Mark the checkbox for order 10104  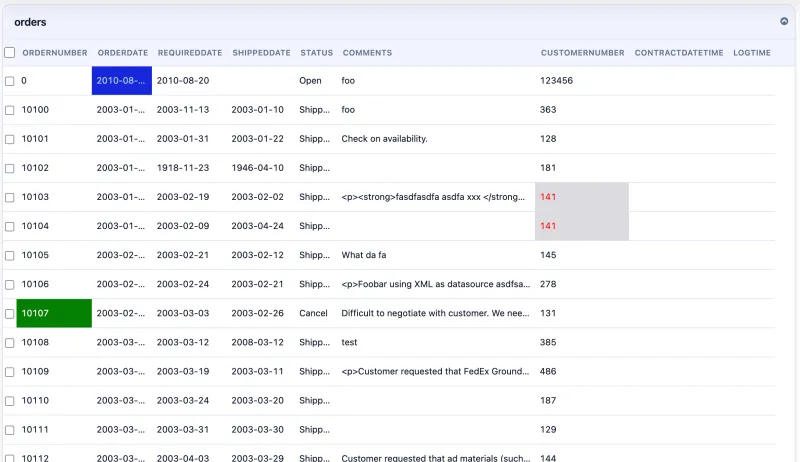pos(10,226)
